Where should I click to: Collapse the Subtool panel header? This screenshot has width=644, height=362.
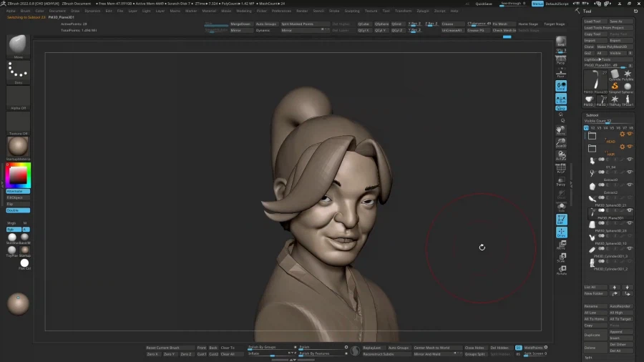click(592, 115)
